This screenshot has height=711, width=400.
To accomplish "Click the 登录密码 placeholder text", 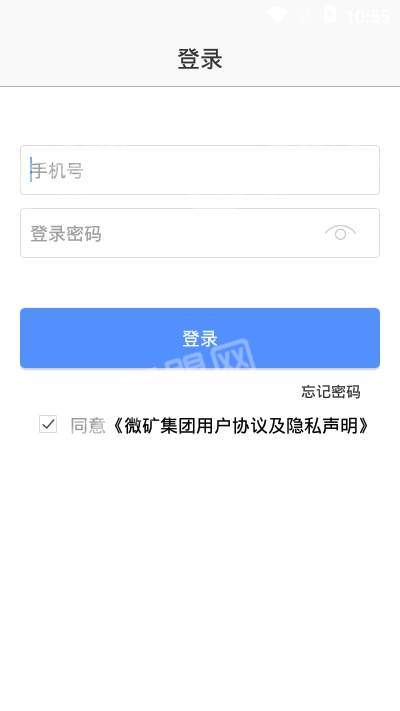I will (66, 234).
